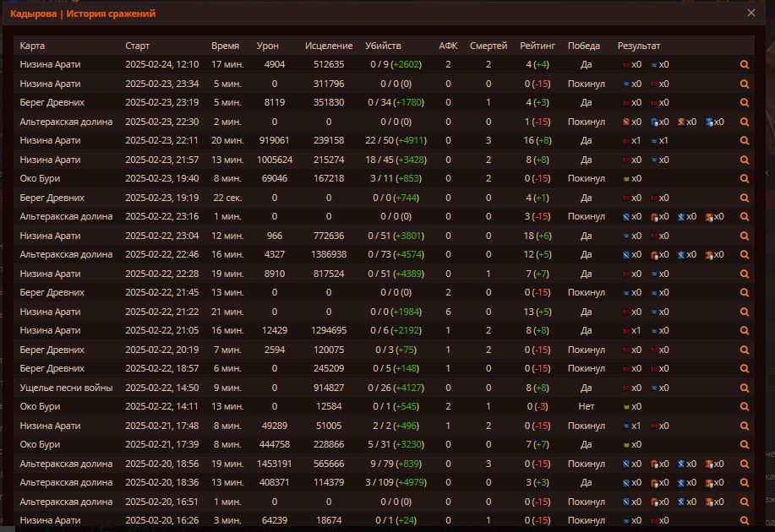Inspect battle with 1386938 healing via magnifier
The width and height of the screenshot is (775, 532).
pos(745,255)
